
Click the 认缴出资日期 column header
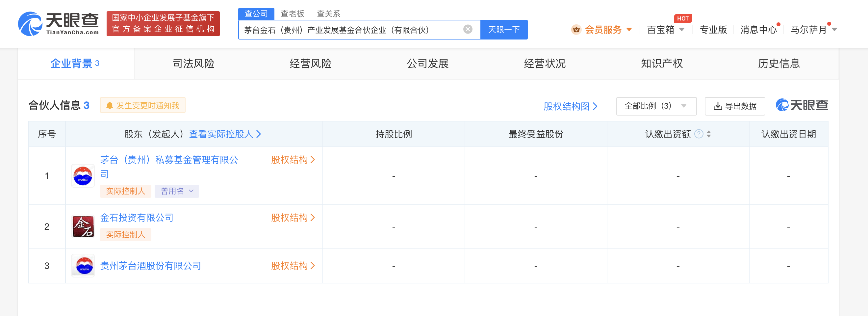click(x=788, y=134)
